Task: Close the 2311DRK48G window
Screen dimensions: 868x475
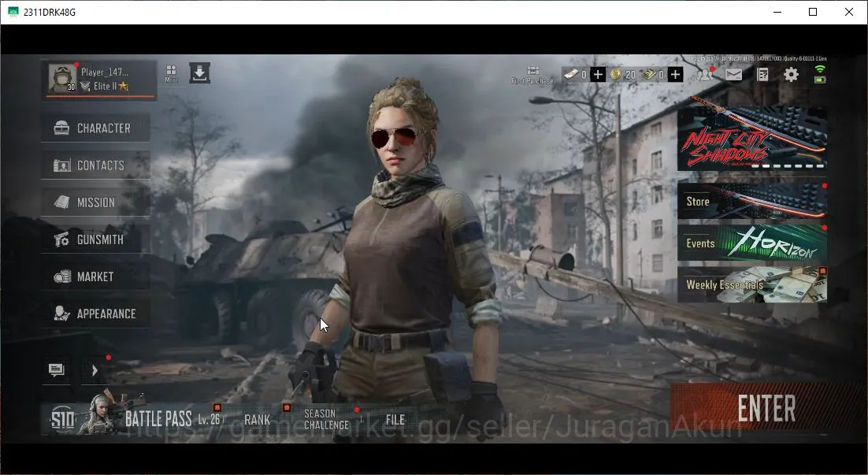Action: (x=848, y=12)
